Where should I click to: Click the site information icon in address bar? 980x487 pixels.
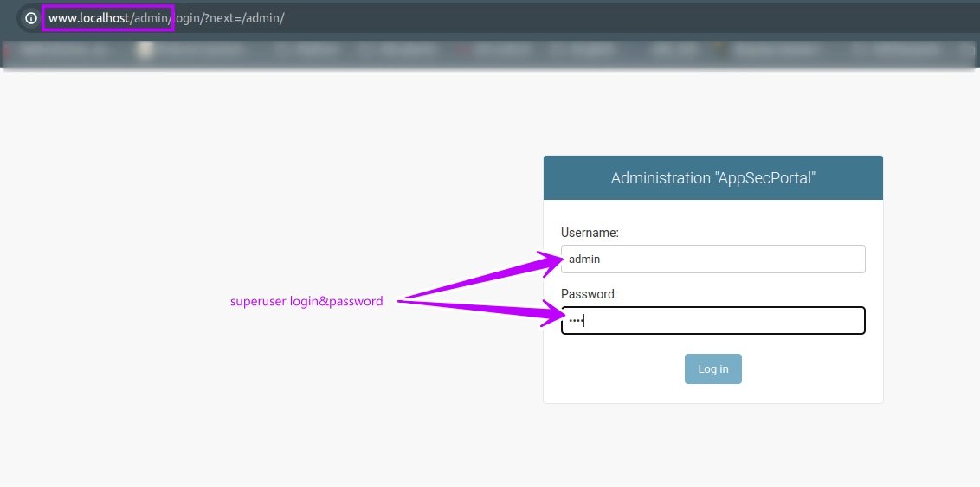30,18
